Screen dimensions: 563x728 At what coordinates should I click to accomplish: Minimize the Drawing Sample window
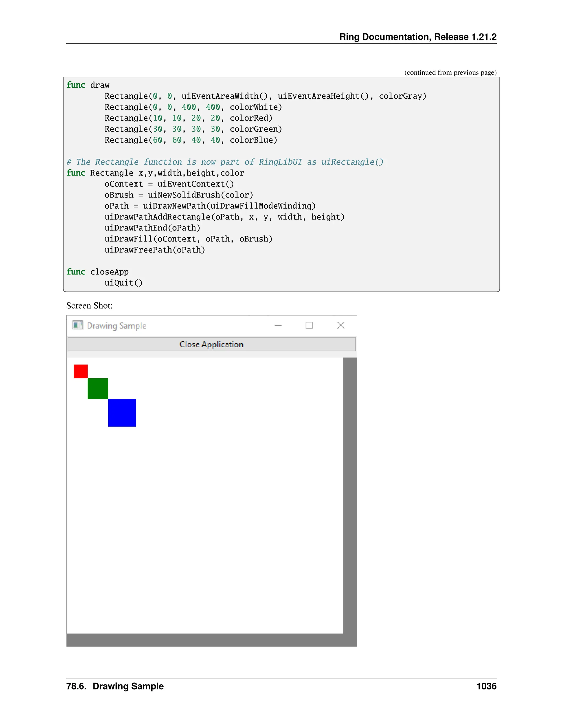278,325
